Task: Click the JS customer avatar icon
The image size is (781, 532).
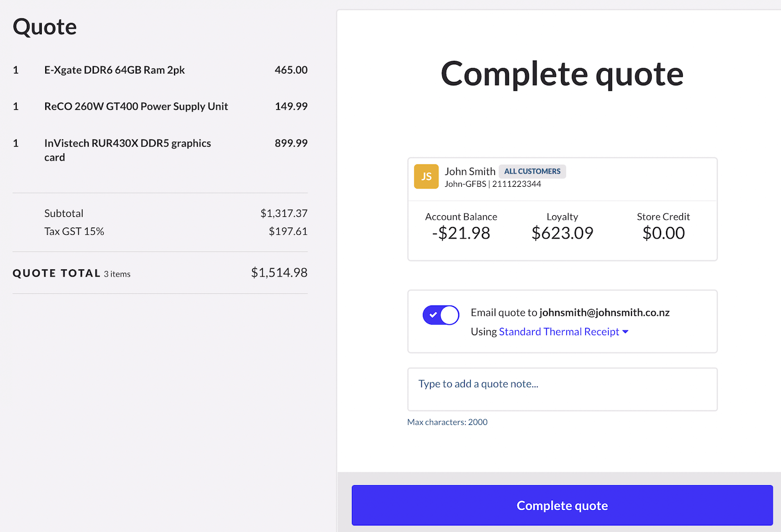Action: [426, 176]
